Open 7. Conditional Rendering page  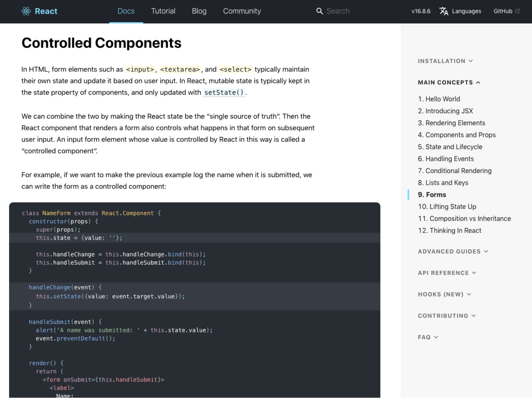455,171
